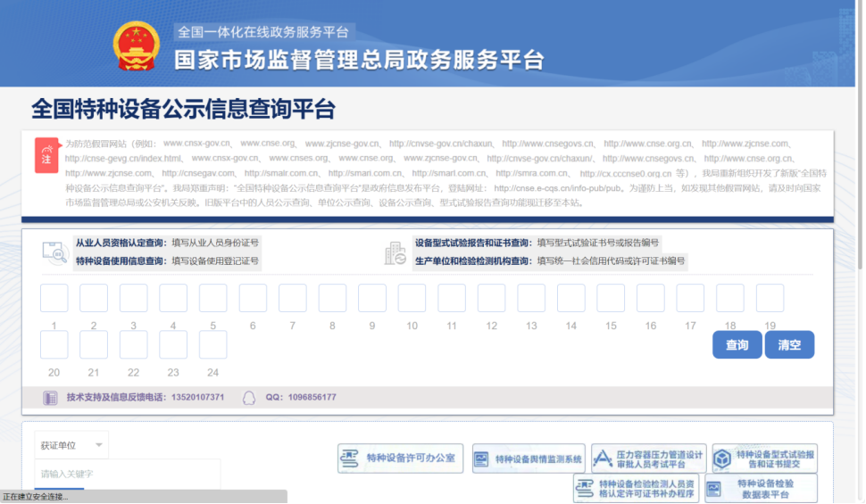Image resolution: width=866 pixels, height=504 pixels.
Task: Click the phone icon near support number
Action: tap(50, 398)
